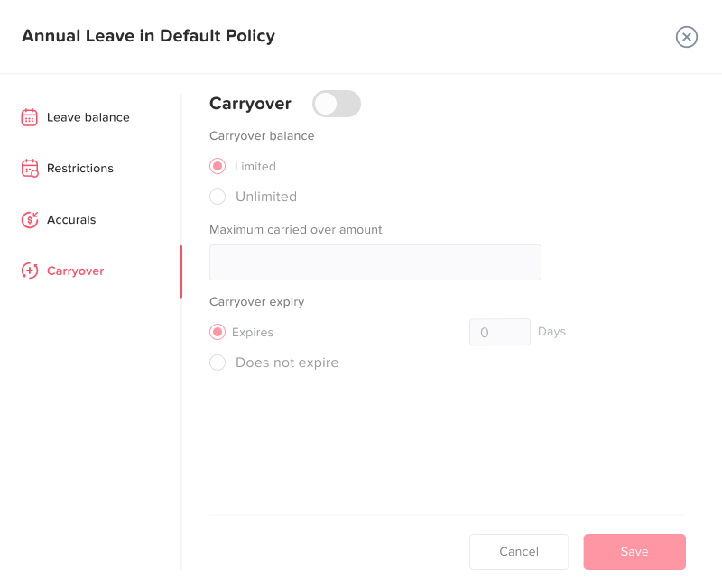The image size is (722, 588).
Task: Click the Save button
Action: (634, 552)
